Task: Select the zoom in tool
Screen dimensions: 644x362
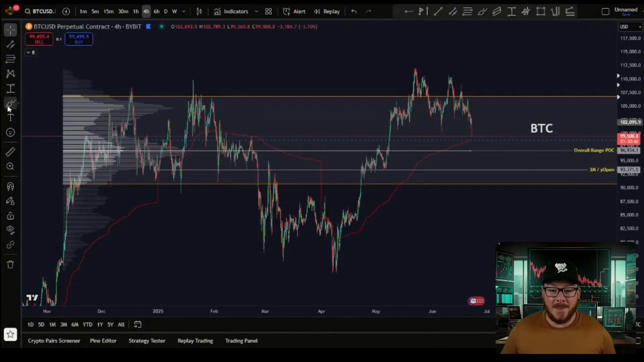Action: click(10, 167)
